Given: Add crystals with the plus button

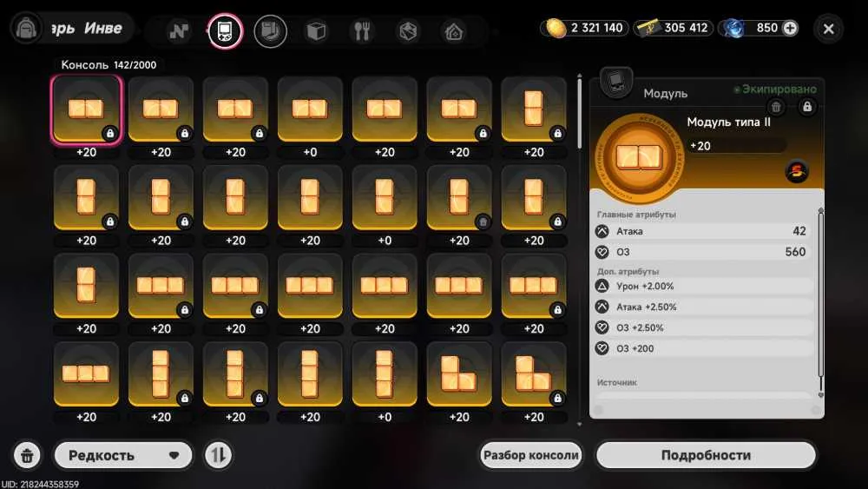Looking at the screenshot, I should tap(790, 28).
